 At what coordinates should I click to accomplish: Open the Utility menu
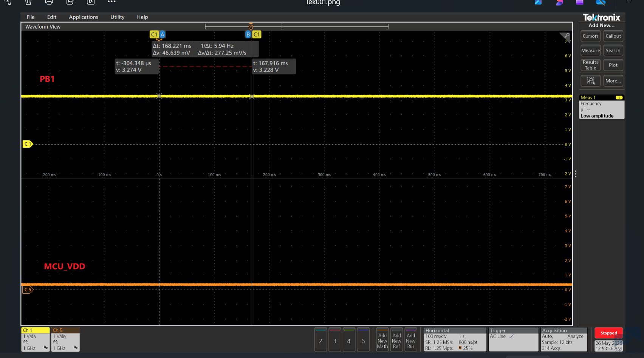point(117,17)
